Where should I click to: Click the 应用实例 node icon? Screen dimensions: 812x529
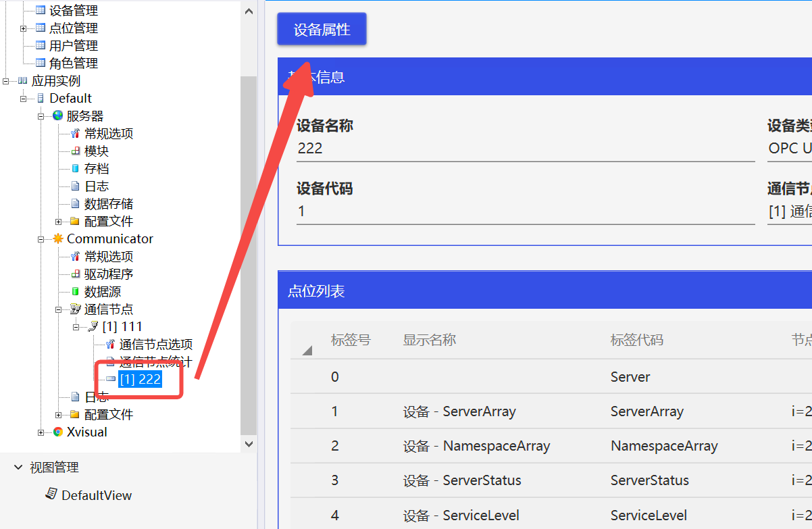coord(23,80)
